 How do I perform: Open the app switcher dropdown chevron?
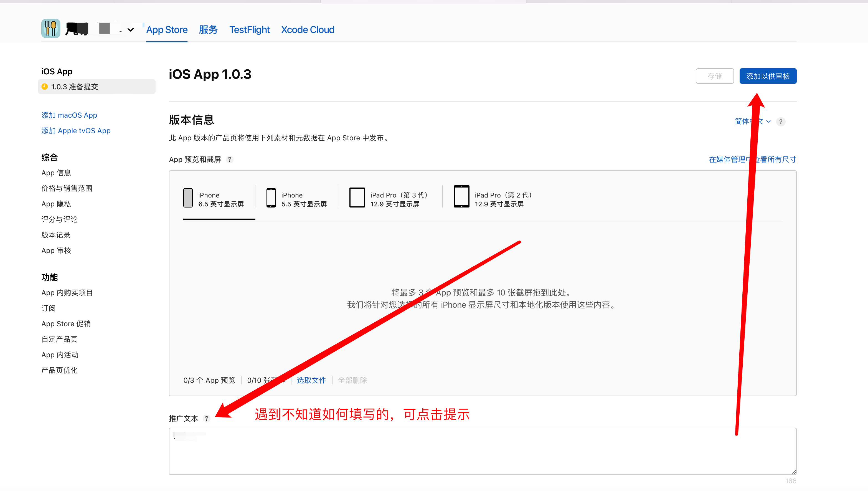coord(131,30)
